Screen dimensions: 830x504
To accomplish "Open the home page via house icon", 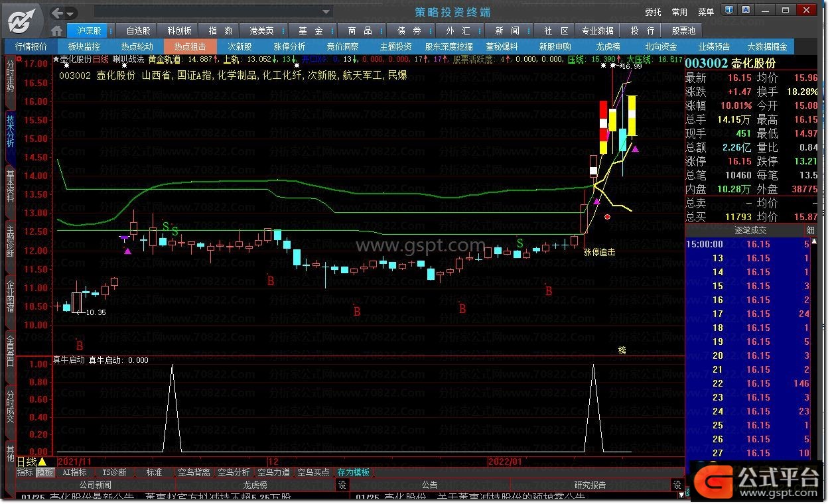I will point(57,31).
